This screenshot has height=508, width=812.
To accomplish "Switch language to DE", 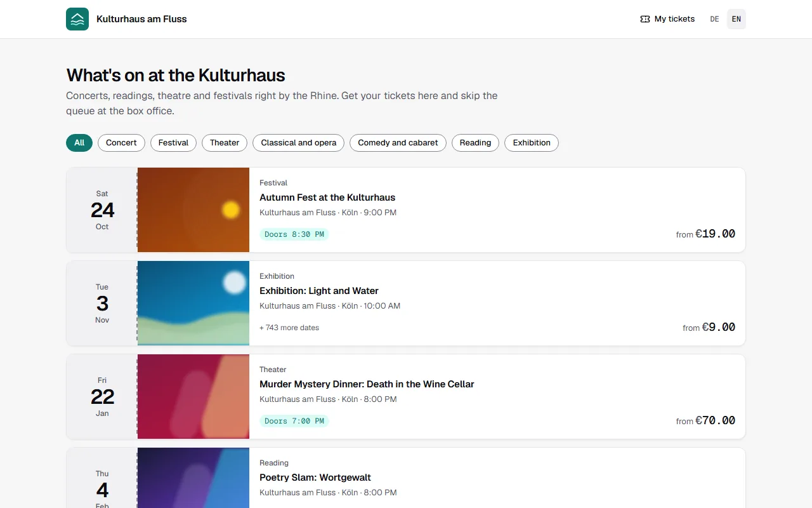I will pyautogui.click(x=714, y=19).
